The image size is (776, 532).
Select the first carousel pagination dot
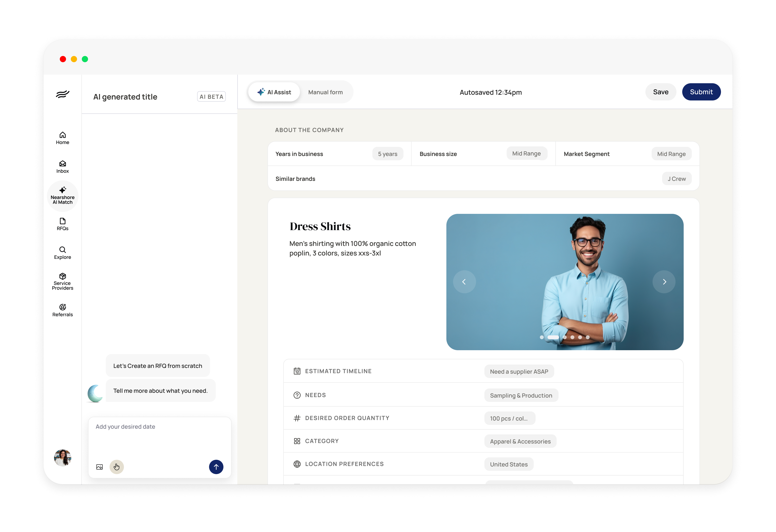pos(541,337)
